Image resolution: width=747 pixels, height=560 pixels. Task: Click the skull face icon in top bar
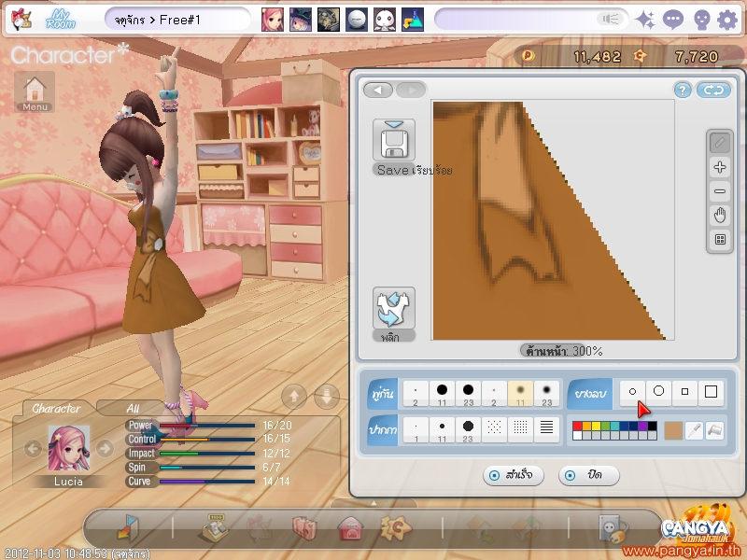click(x=701, y=20)
